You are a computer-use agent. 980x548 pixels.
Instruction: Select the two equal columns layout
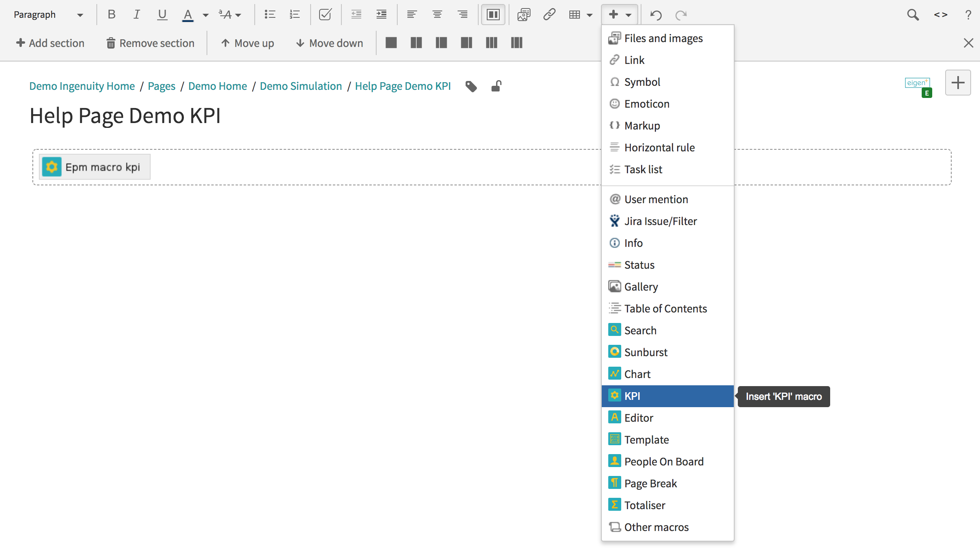click(x=416, y=42)
